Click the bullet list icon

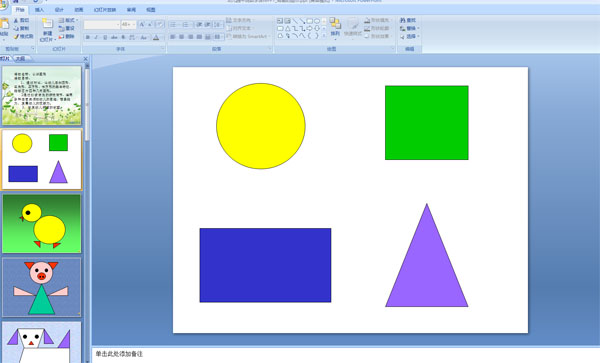pos(174,25)
